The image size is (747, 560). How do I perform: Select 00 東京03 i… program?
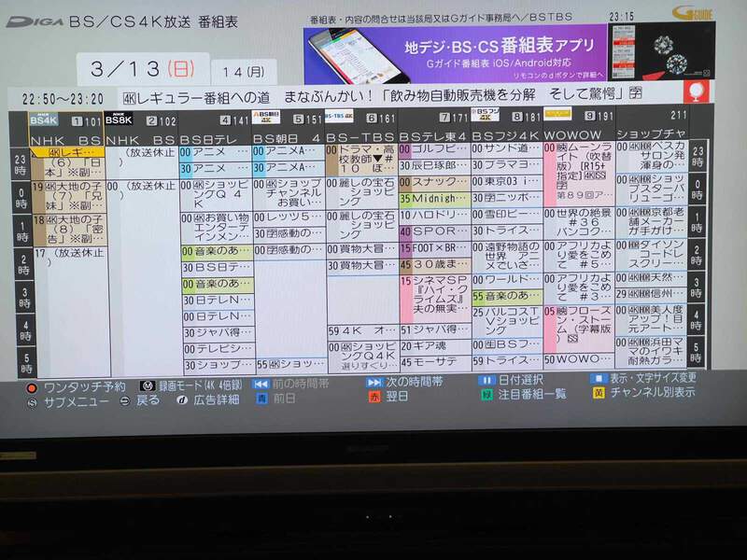pyautogui.click(x=507, y=181)
